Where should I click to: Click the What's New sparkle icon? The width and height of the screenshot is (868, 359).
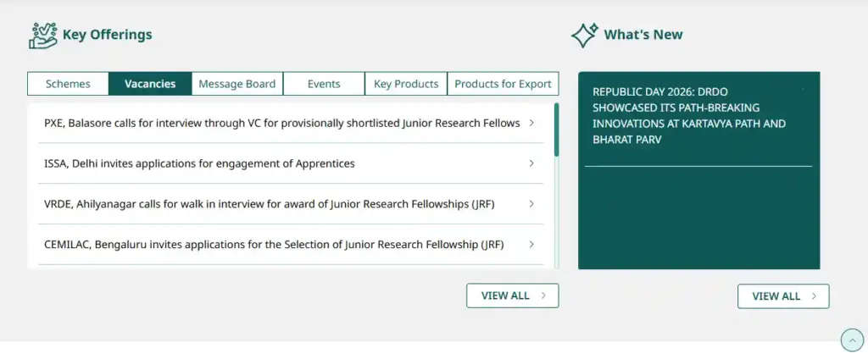pos(584,35)
